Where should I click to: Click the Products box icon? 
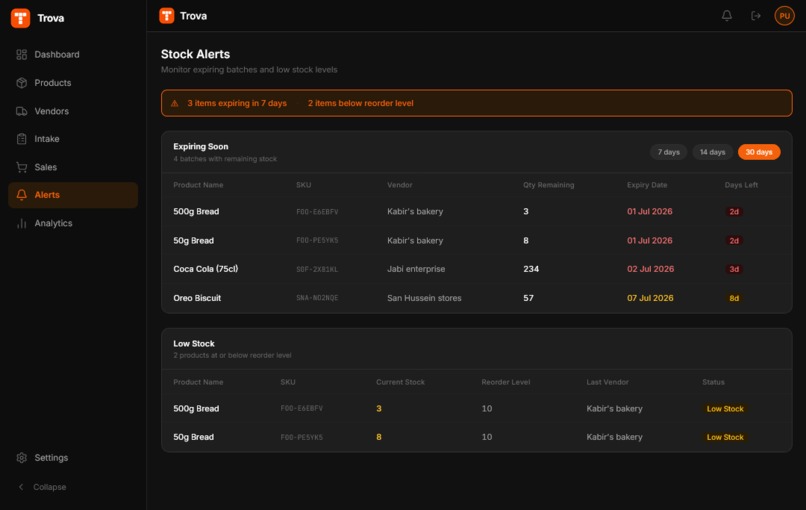click(x=22, y=83)
